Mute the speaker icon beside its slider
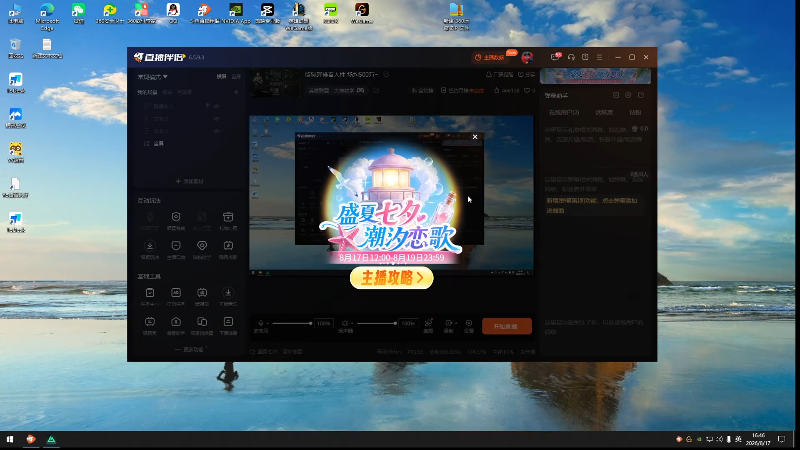 [x=344, y=323]
